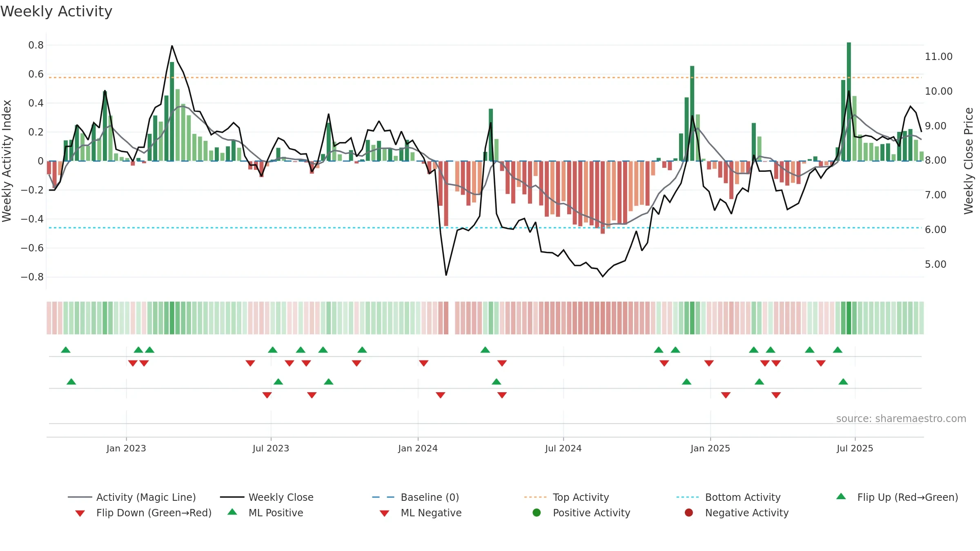This screenshot has width=980, height=551.
Task: Click the Positive Activity green circle icon
Action: click(x=537, y=512)
